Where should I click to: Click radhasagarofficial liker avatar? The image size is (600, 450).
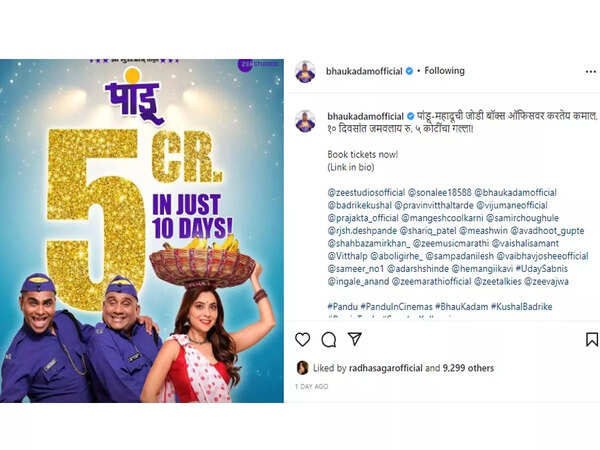(302, 368)
